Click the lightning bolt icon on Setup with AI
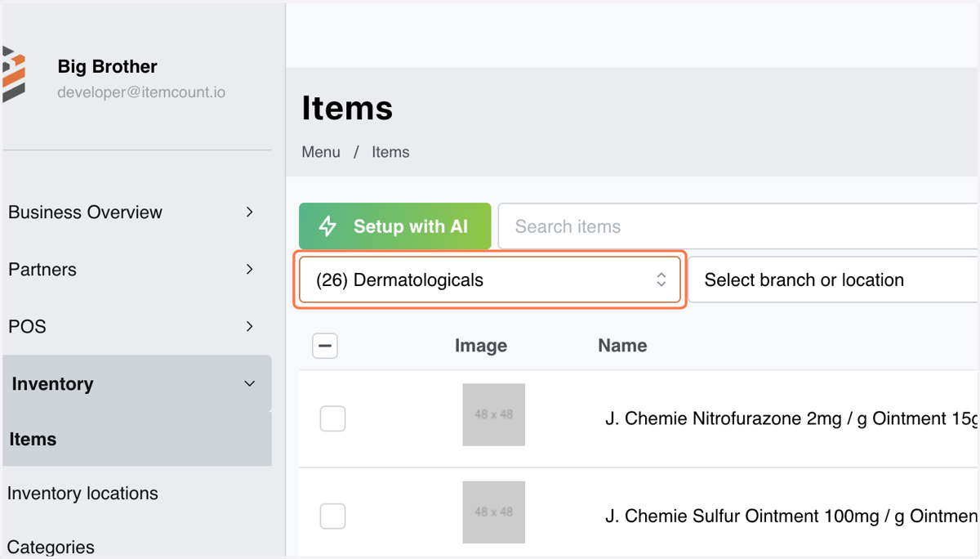 tap(327, 226)
